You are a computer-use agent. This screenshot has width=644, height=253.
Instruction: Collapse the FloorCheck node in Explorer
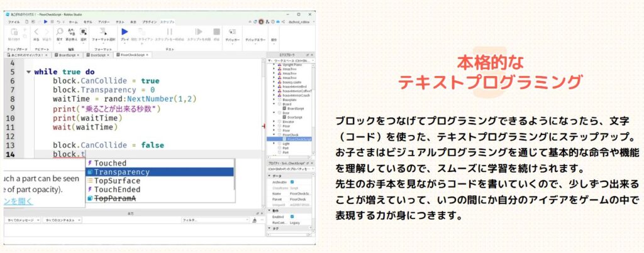(274, 134)
